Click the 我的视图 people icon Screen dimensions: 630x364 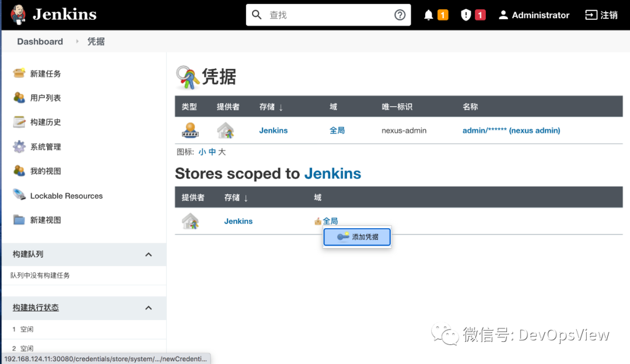19,171
